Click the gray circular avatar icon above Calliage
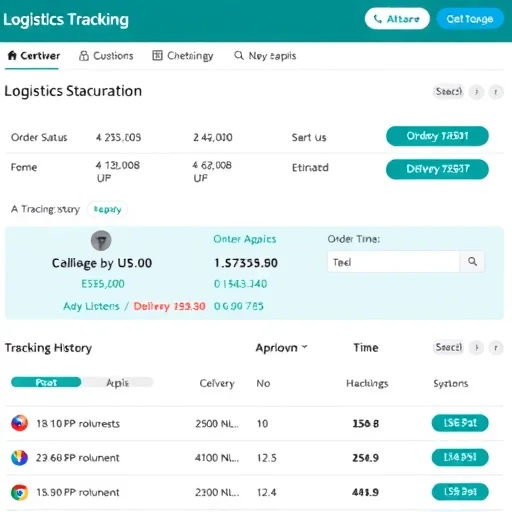This screenshot has width=512, height=512. (101, 240)
